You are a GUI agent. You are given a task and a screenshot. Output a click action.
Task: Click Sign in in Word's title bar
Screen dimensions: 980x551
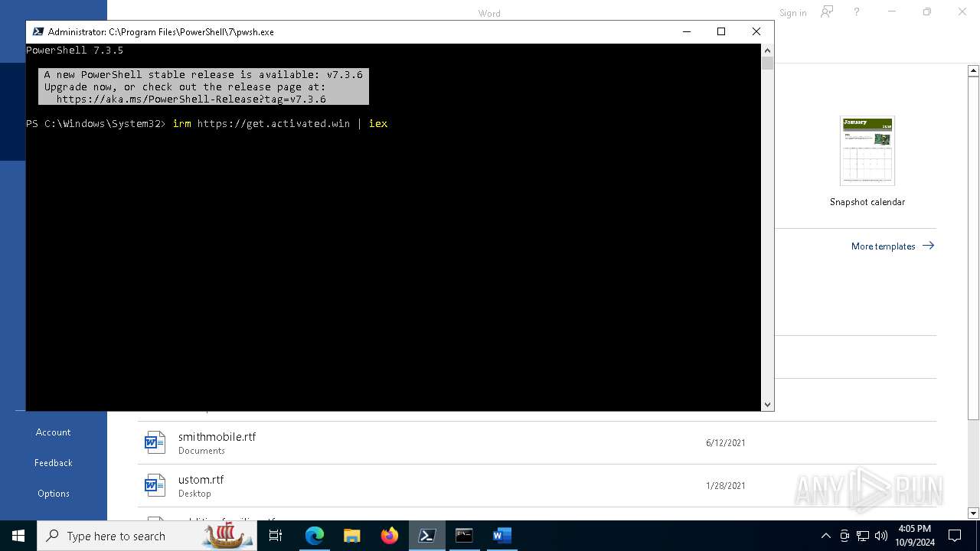792,13
